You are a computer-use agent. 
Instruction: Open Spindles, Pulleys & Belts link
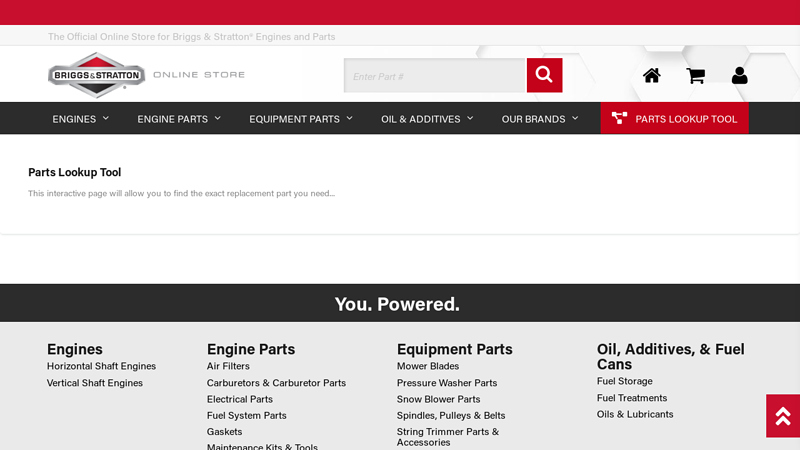coord(451,415)
